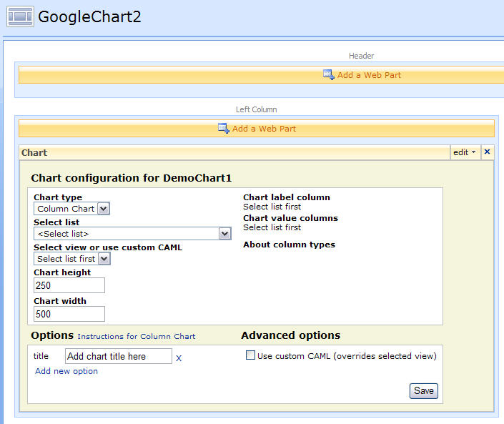Open the edit menu of Chart web part
Screen dimensions: 504x424
pyautogui.click(x=465, y=152)
